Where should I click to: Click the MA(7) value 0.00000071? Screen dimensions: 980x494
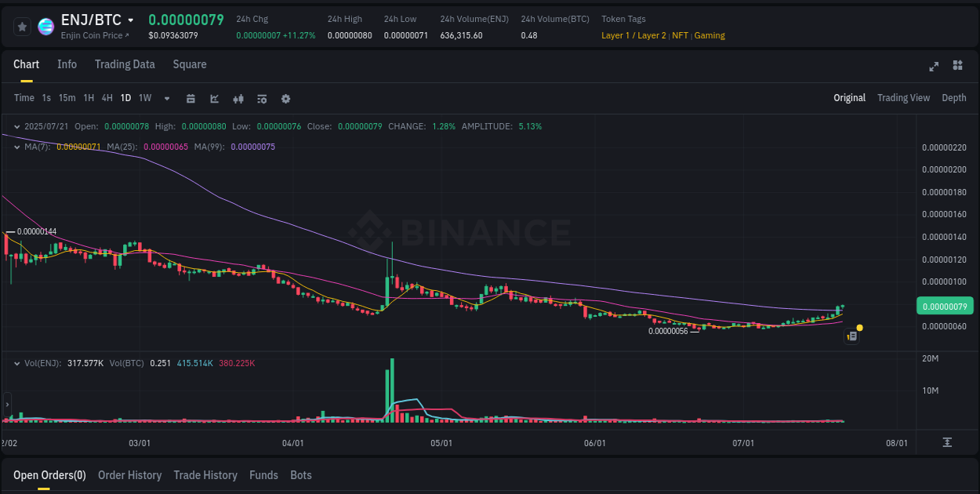click(78, 147)
